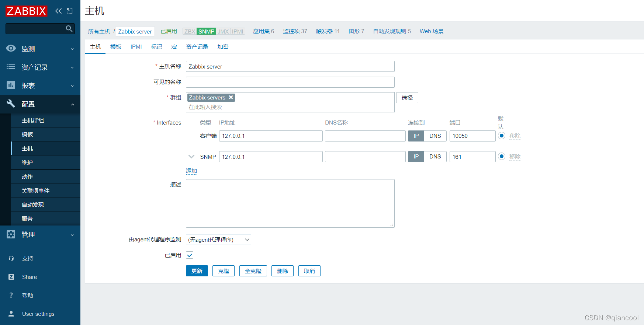
Task: Click the question mark icon for 帮助
Action: point(11,296)
